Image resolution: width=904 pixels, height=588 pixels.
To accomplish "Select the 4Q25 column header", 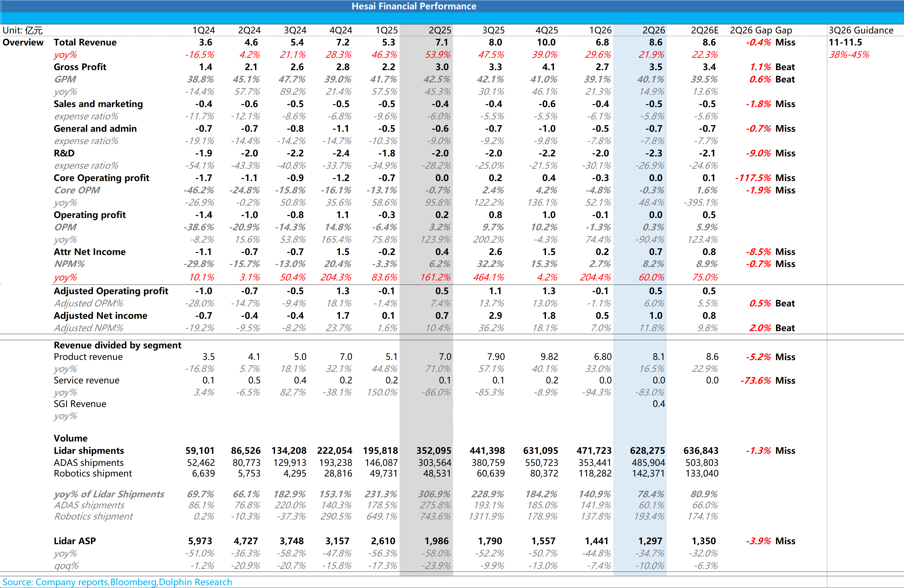I will [547, 30].
